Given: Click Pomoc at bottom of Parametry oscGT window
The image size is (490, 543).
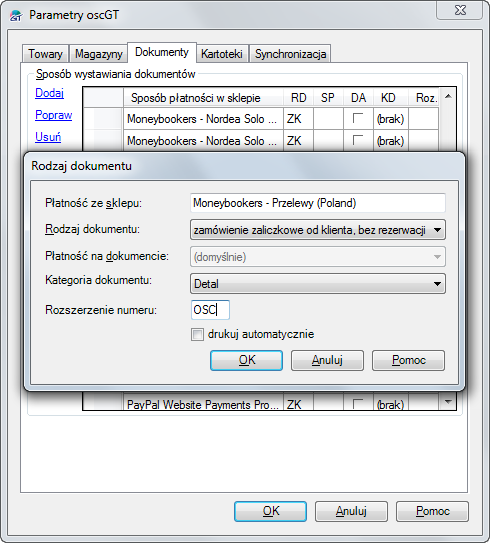Looking at the screenshot, I should [x=433, y=511].
